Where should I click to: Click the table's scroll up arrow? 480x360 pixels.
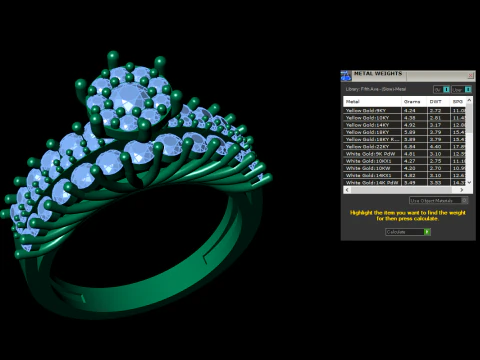[469, 100]
